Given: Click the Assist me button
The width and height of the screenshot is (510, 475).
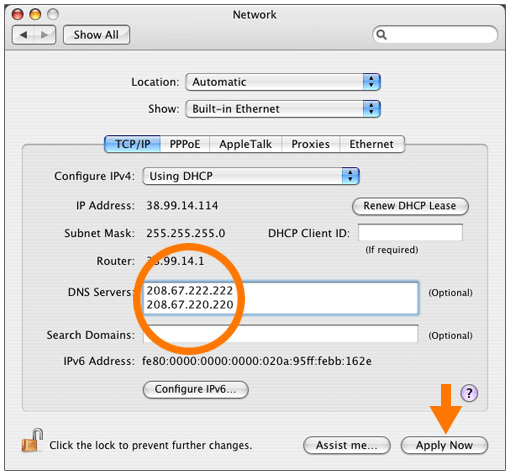Looking at the screenshot, I should tap(347, 445).
